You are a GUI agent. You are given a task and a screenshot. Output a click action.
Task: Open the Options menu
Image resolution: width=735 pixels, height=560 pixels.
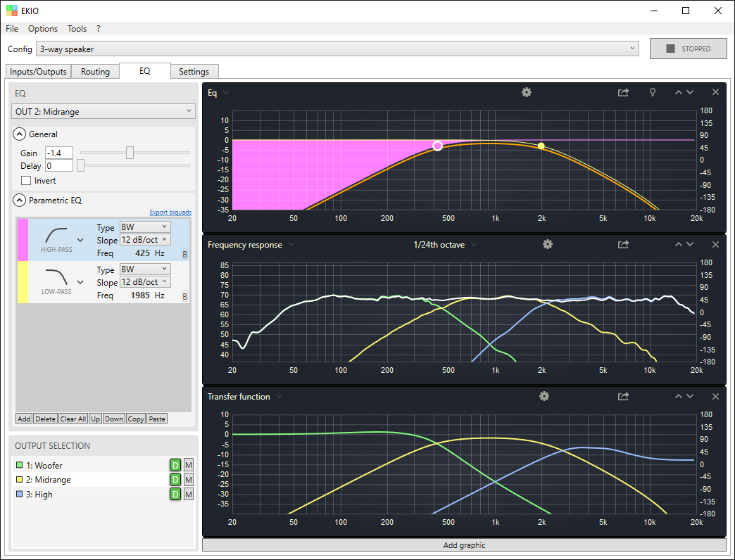(x=43, y=29)
